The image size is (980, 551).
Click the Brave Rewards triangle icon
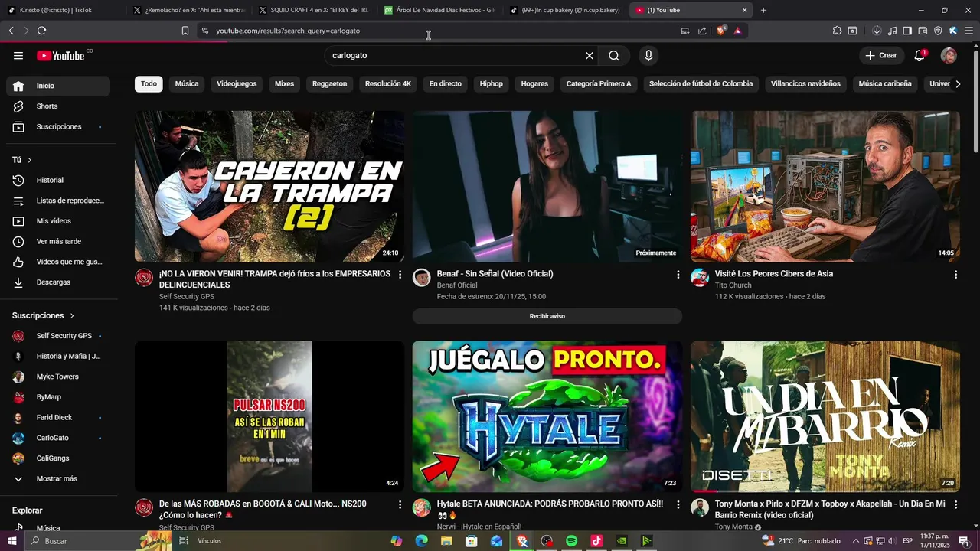[x=737, y=31]
